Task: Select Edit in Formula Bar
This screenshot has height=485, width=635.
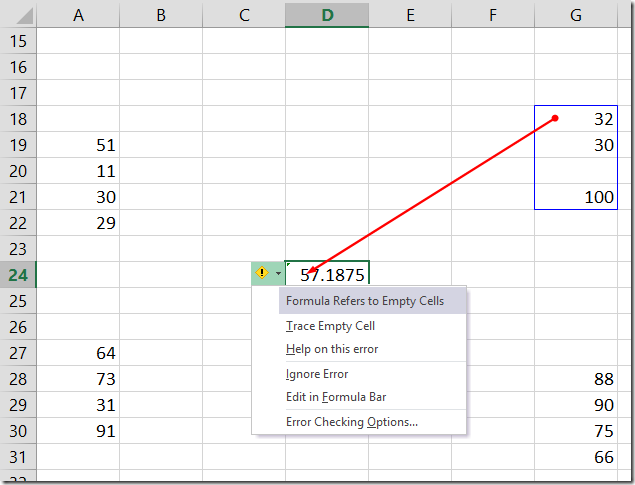Action: click(x=336, y=397)
